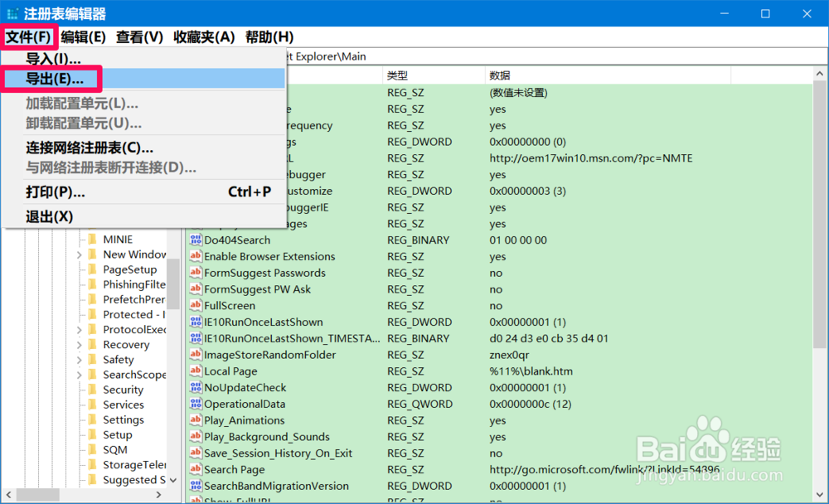Click the IE10RunOnceLastShown_TIMESTA... binary icon
The width and height of the screenshot is (829, 504).
pos(196,338)
